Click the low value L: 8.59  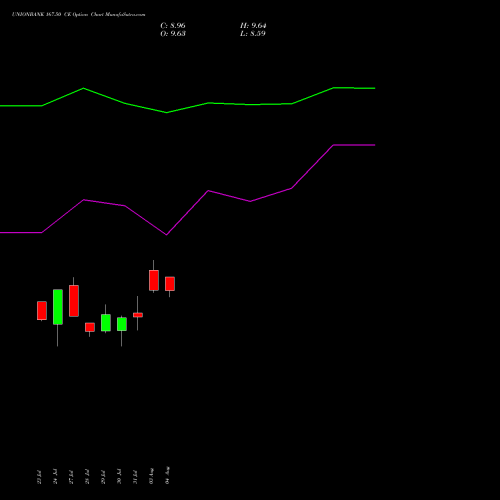[253, 34]
